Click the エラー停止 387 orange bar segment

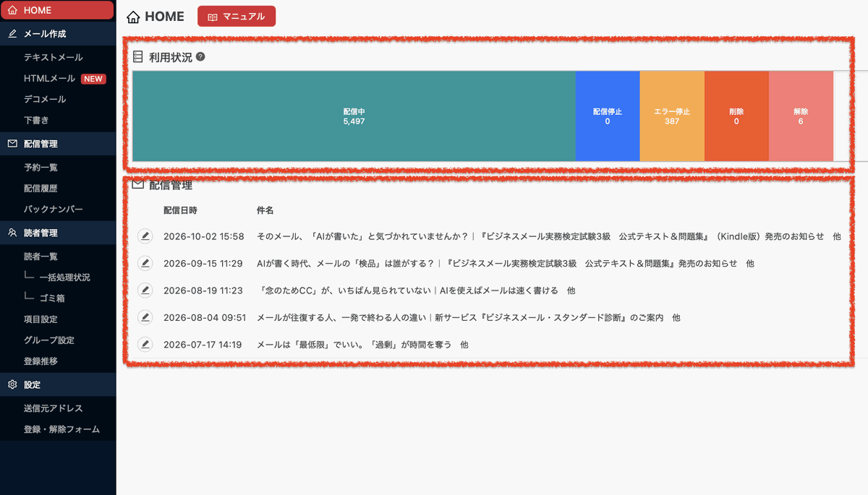point(672,116)
